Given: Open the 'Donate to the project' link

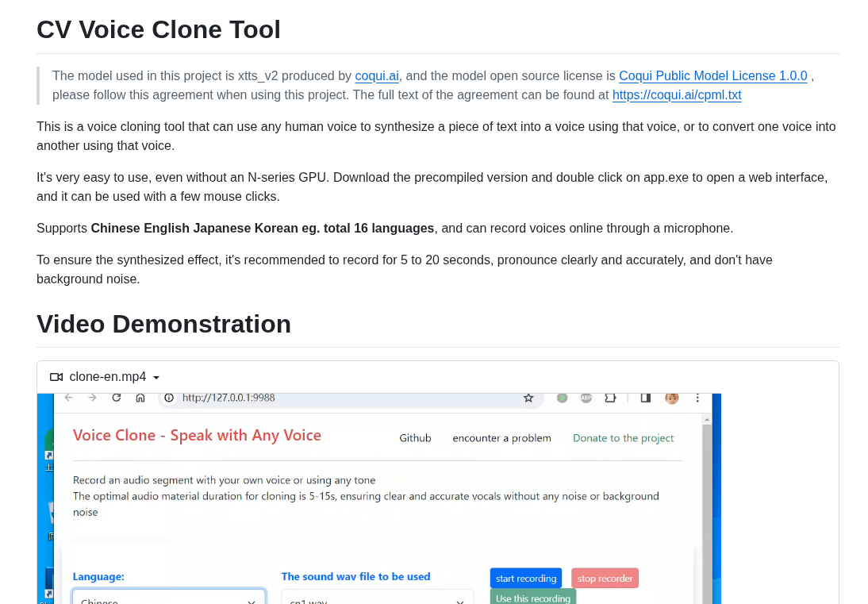Looking at the screenshot, I should [x=623, y=438].
